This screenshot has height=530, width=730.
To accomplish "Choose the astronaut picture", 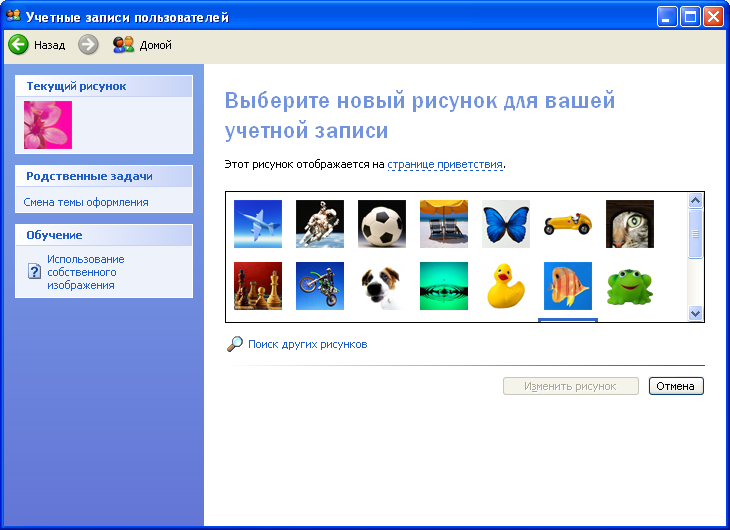I will [320, 224].
